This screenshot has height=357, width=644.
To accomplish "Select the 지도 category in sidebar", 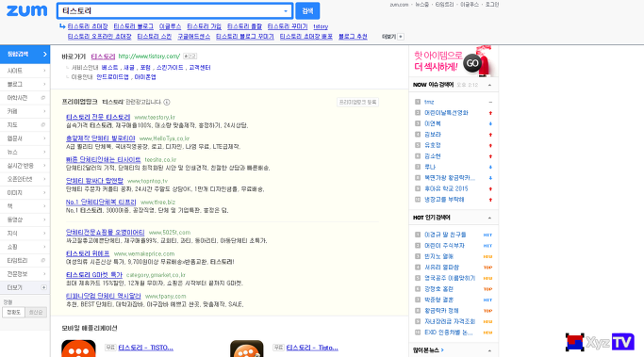I will [x=25, y=124].
